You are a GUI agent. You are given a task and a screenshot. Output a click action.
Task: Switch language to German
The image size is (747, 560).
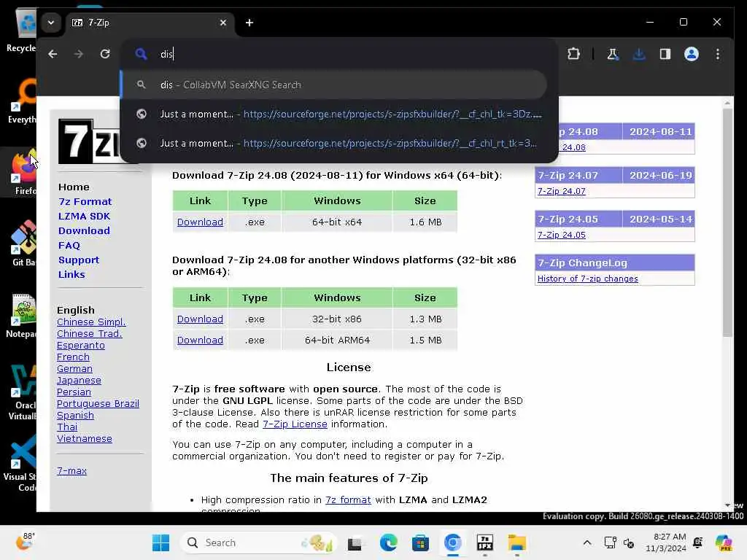(x=74, y=368)
